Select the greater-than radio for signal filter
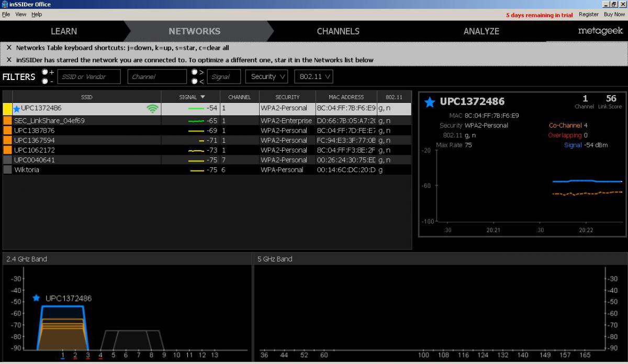The image size is (628, 364). (194, 72)
